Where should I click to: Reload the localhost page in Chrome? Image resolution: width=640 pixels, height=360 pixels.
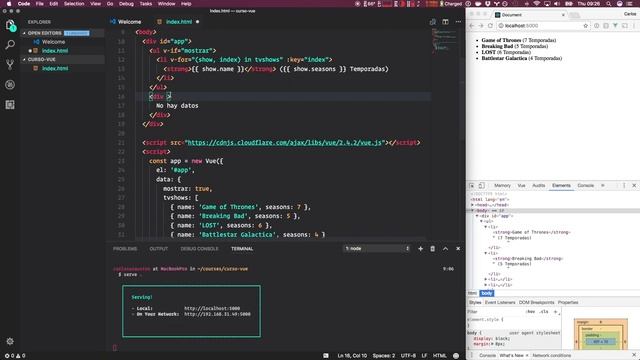[x=490, y=26]
